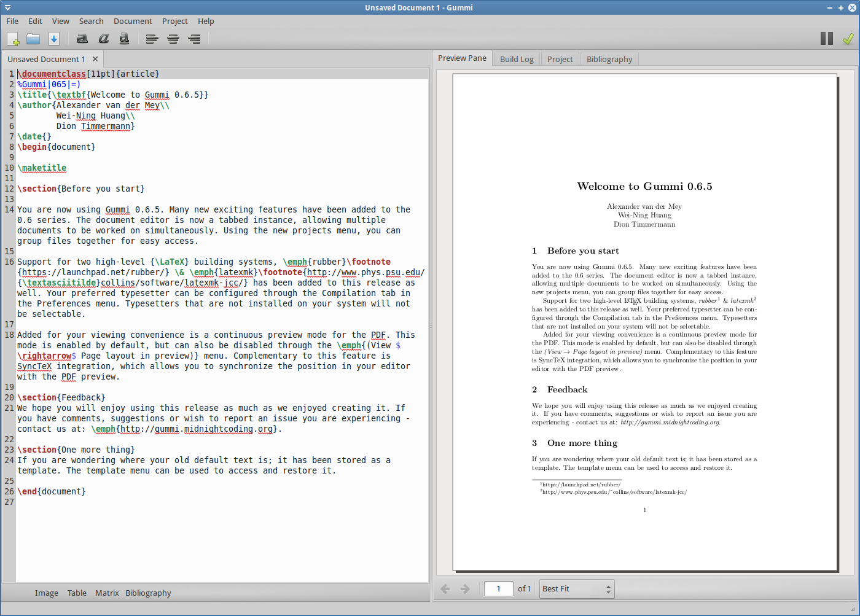Click the Matrix insert button below editor
Image resolution: width=860 pixels, height=616 pixels.
(x=107, y=593)
